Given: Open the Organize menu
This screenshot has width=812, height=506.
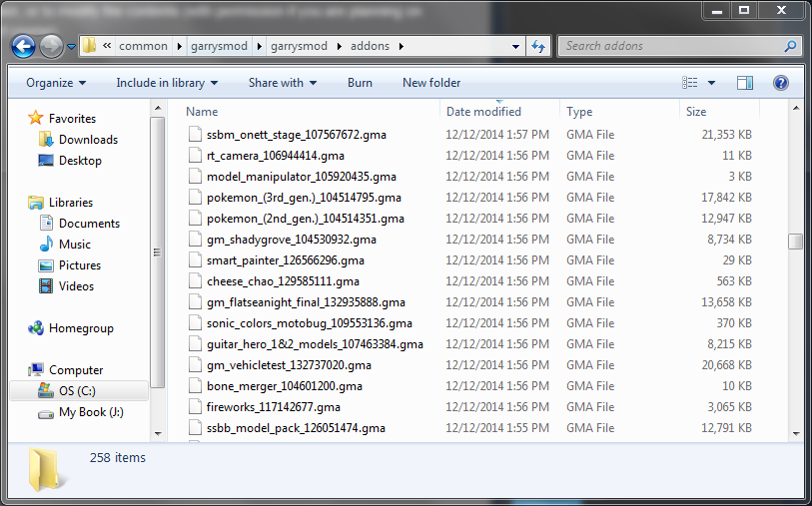Looking at the screenshot, I should (56, 83).
